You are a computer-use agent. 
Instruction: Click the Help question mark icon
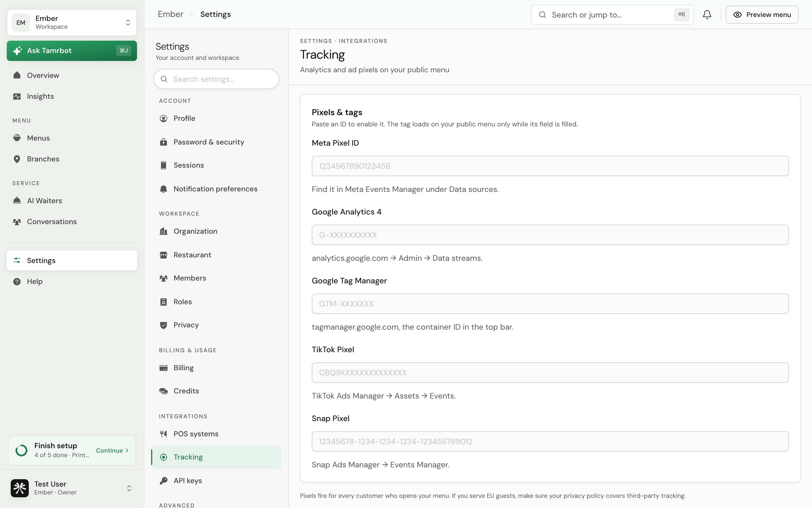click(17, 282)
